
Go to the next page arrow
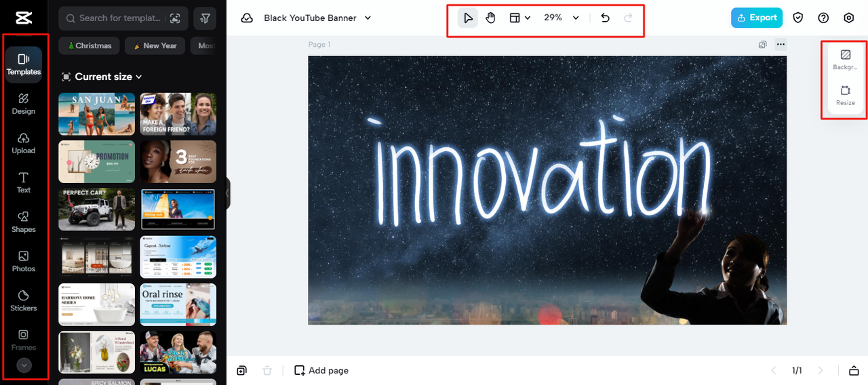[x=821, y=371]
